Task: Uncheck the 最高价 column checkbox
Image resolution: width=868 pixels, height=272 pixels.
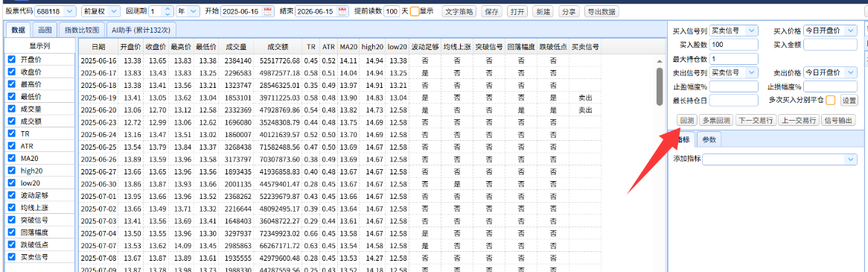Action: coord(12,84)
